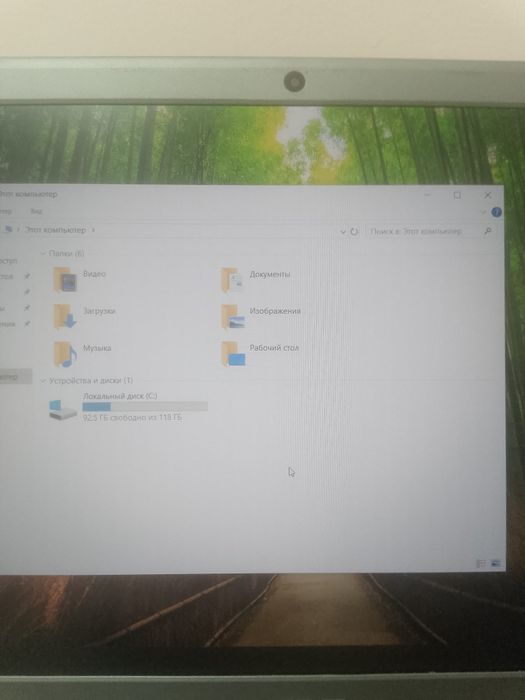
Task: Minimize the Этот компьютер window
Action: click(427, 195)
